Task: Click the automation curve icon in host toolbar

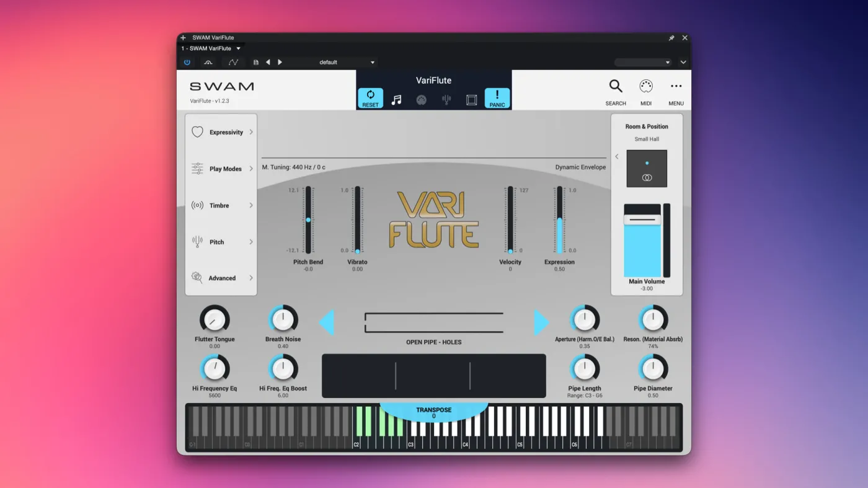Action: pyautogui.click(x=233, y=62)
